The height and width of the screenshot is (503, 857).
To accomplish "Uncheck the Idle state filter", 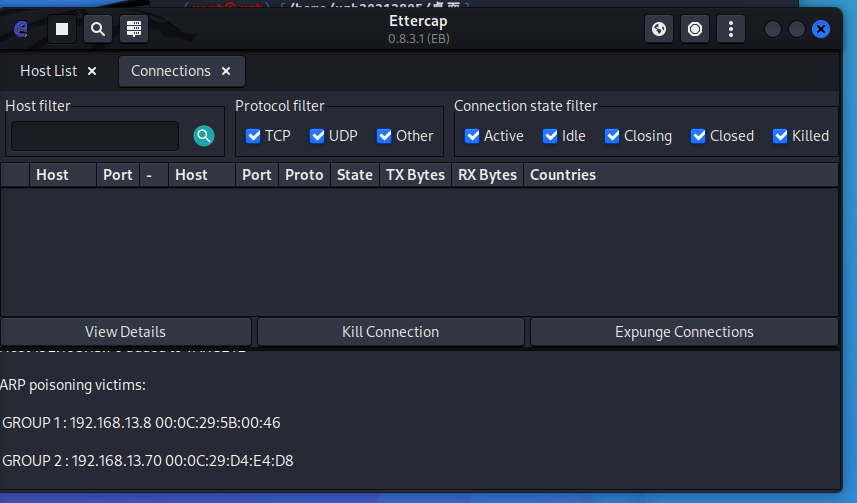I will 550,136.
